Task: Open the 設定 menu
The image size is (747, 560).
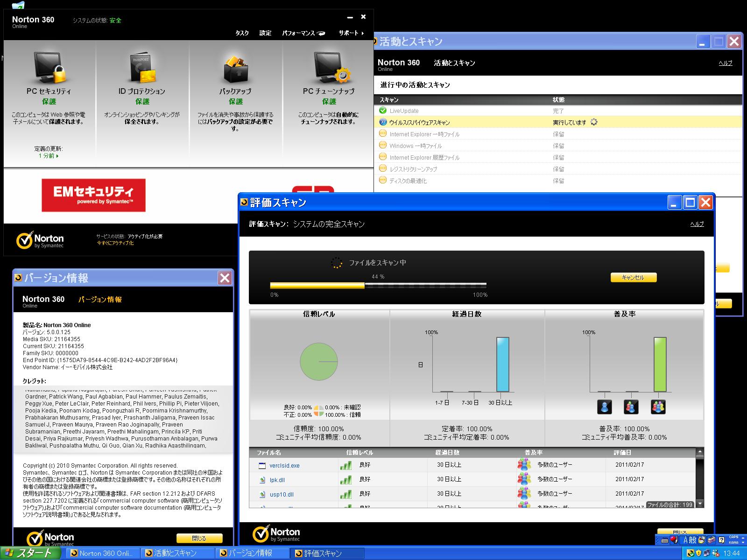Action: [265, 33]
